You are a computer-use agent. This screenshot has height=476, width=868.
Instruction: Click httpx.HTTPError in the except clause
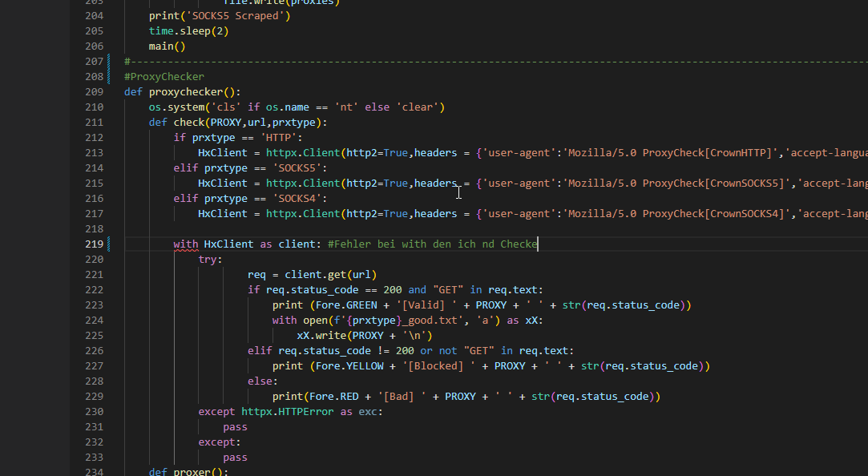click(288, 412)
